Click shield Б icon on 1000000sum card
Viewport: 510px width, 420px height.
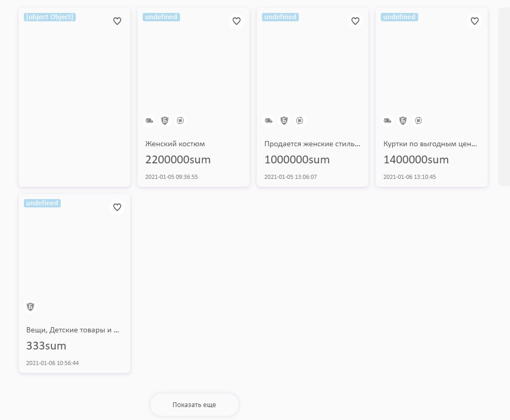[284, 121]
